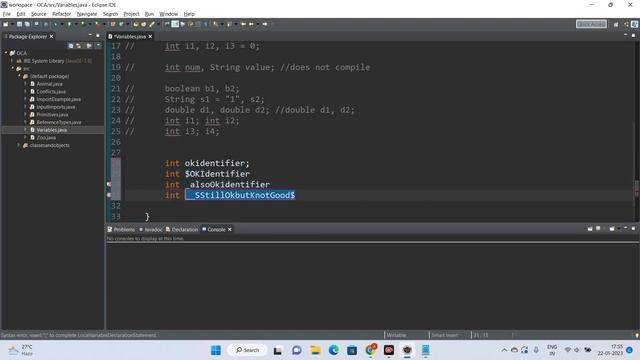Open the Refactor menu
This screenshot has height=360, width=640.
point(62,14)
